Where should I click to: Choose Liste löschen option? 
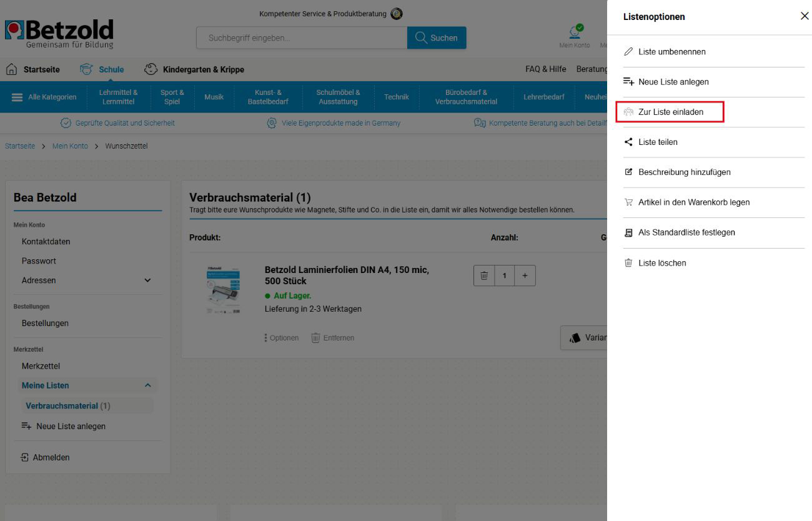[713, 263]
